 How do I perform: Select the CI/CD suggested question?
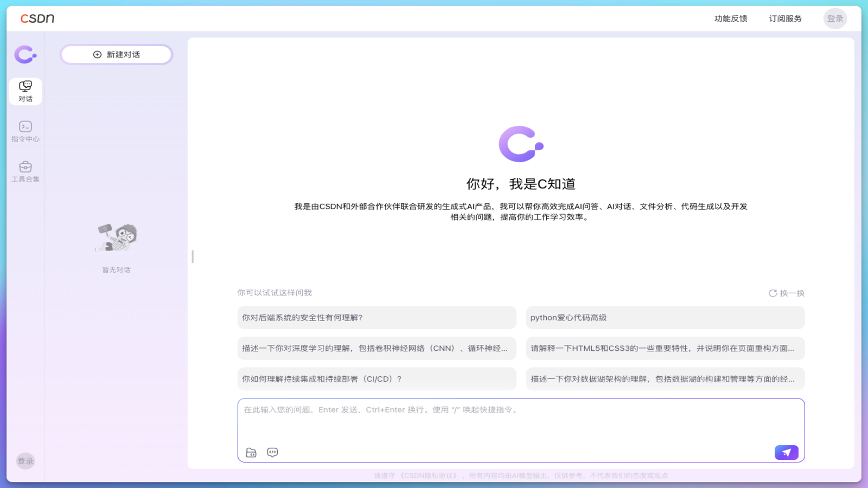click(x=375, y=379)
